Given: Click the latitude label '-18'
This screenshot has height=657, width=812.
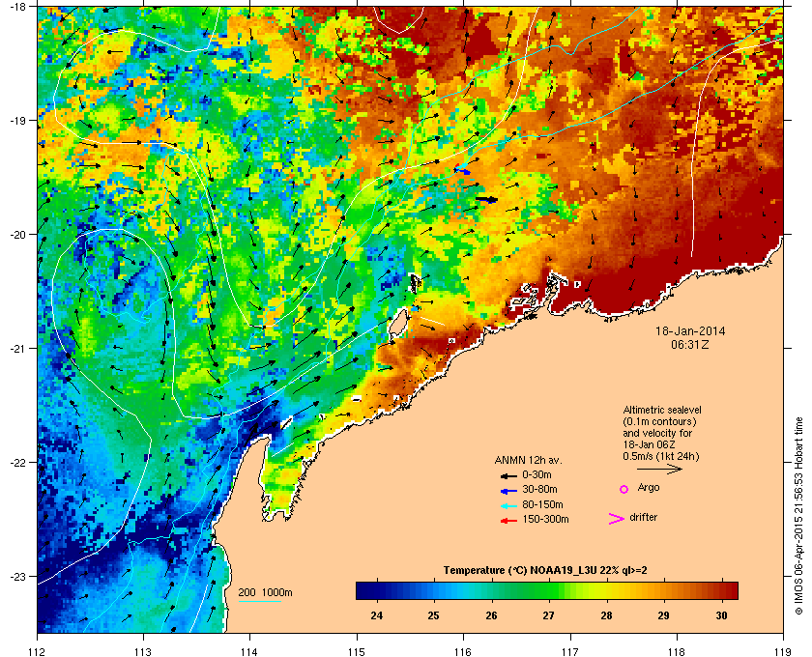Looking at the screenshot, I should pos(16,7).
